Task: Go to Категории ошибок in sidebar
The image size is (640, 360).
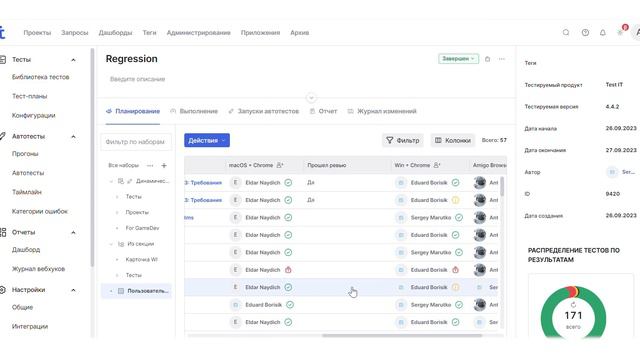Action: [40, 211]
